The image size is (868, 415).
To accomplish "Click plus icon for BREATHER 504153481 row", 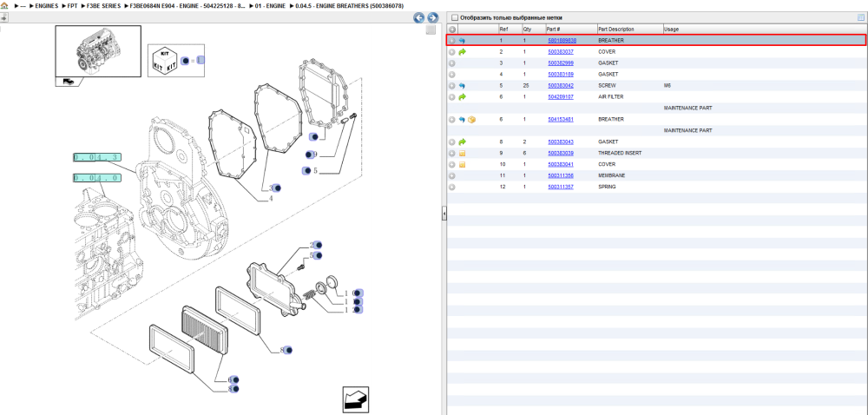I will pyautogui.click(x=451, y=120).
